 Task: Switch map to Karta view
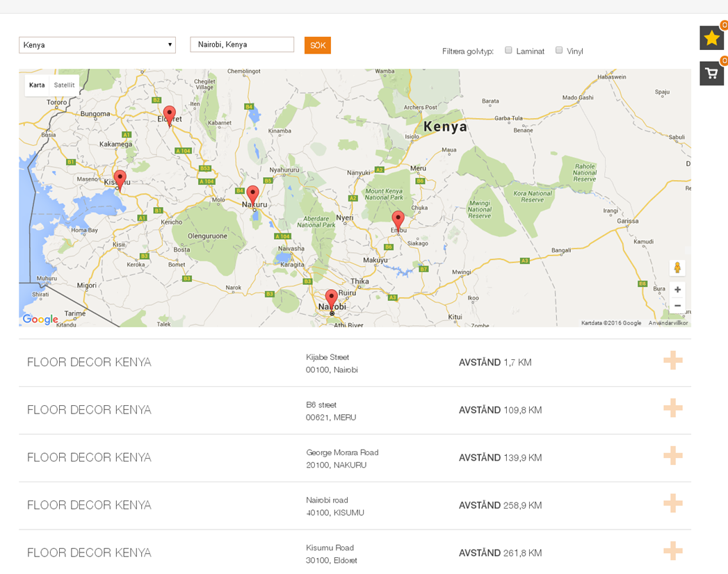(x=37, y=85)
